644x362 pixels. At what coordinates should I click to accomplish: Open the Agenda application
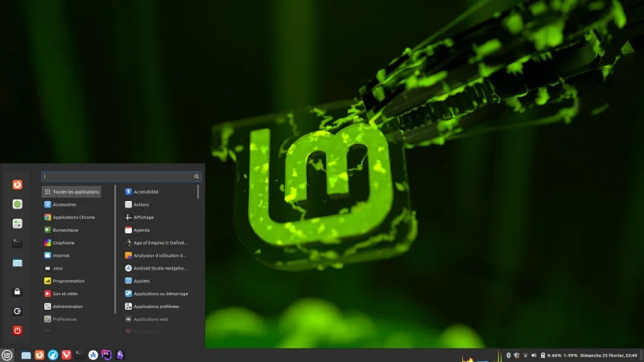click(x=159, y=230)
